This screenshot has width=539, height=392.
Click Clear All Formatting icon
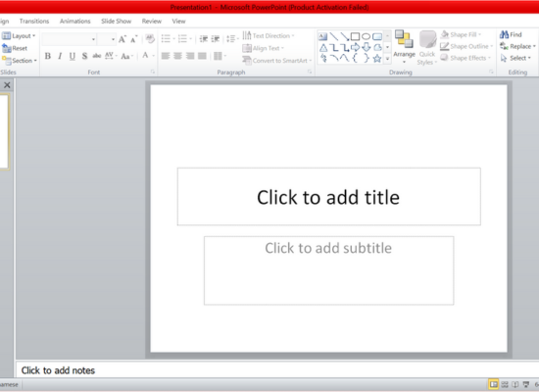point(150,39)
